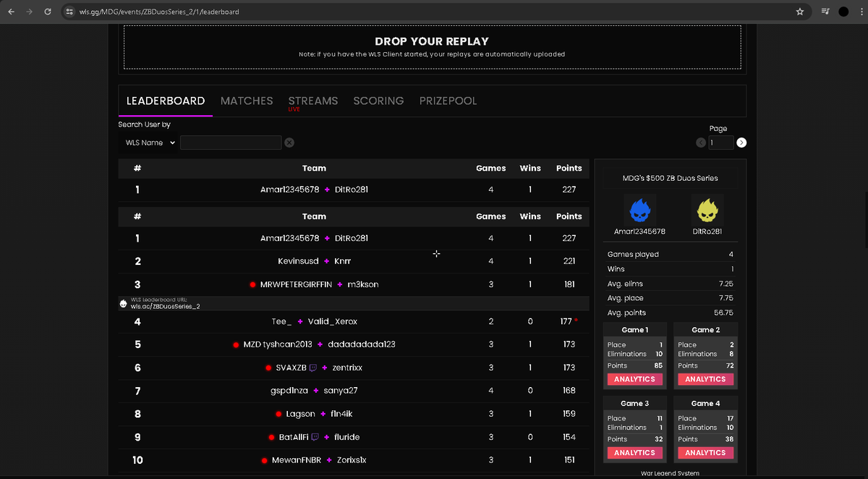Go to next leaderboard page

(741, 143)
